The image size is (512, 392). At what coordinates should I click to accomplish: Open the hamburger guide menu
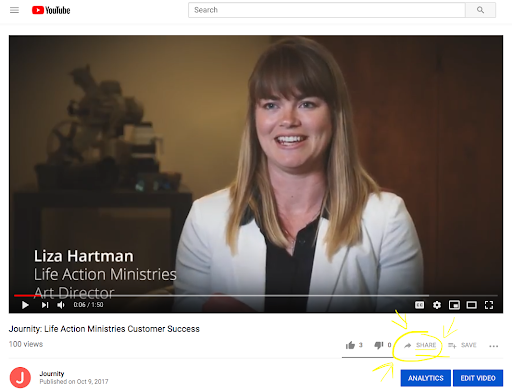click(14, 10)
